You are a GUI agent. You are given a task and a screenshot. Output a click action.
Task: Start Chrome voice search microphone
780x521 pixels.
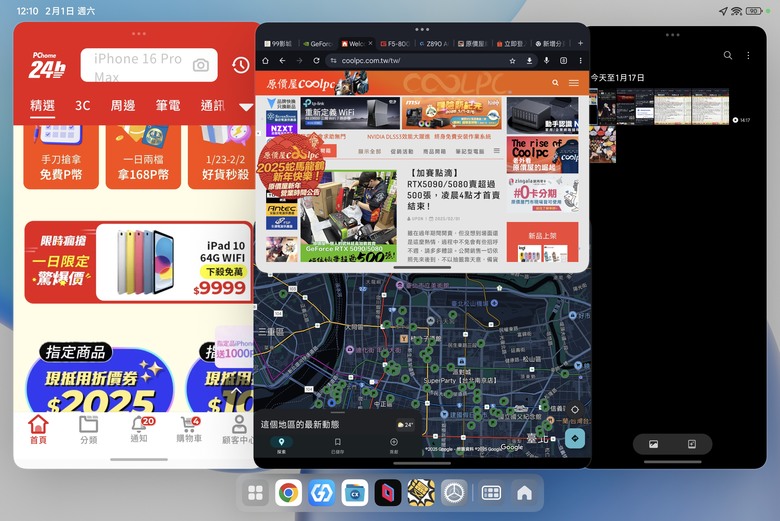(x=546, y=61)
